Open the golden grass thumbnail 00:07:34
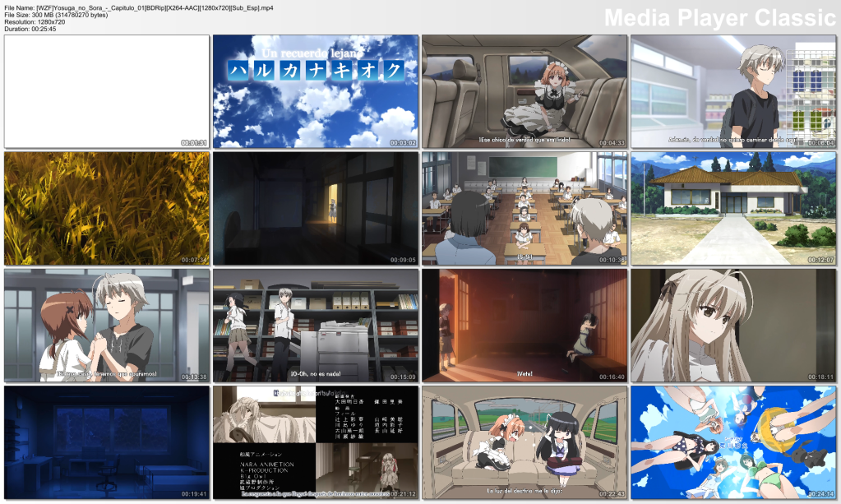 pos(107,209)
